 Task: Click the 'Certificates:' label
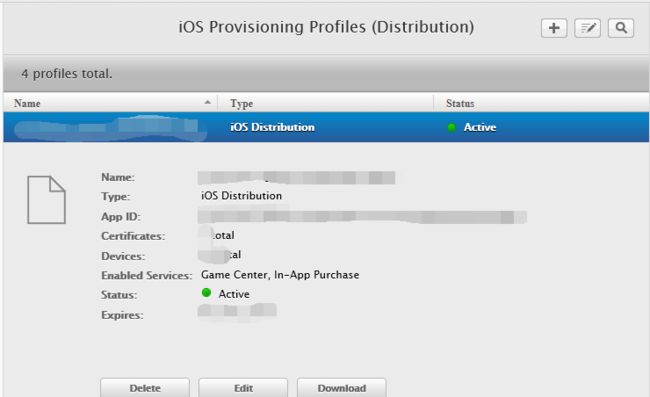pyautogui.click(x=133, y=236)
